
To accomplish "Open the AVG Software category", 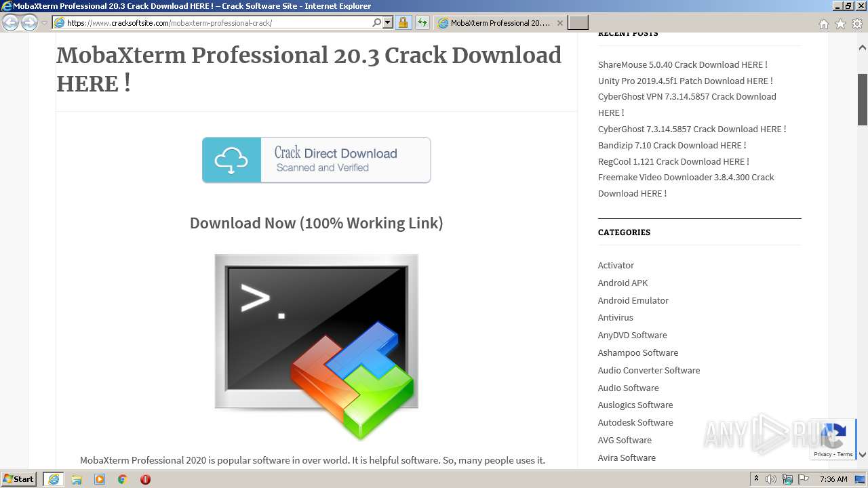I will (625, 440).
